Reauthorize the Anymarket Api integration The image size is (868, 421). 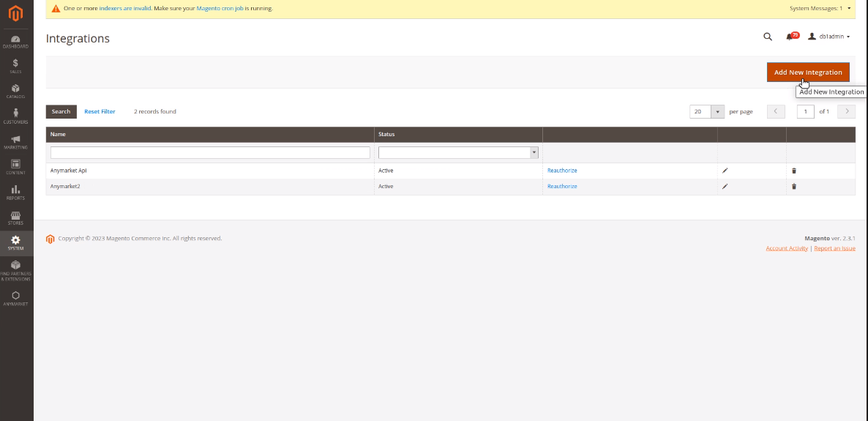(562, 171)
